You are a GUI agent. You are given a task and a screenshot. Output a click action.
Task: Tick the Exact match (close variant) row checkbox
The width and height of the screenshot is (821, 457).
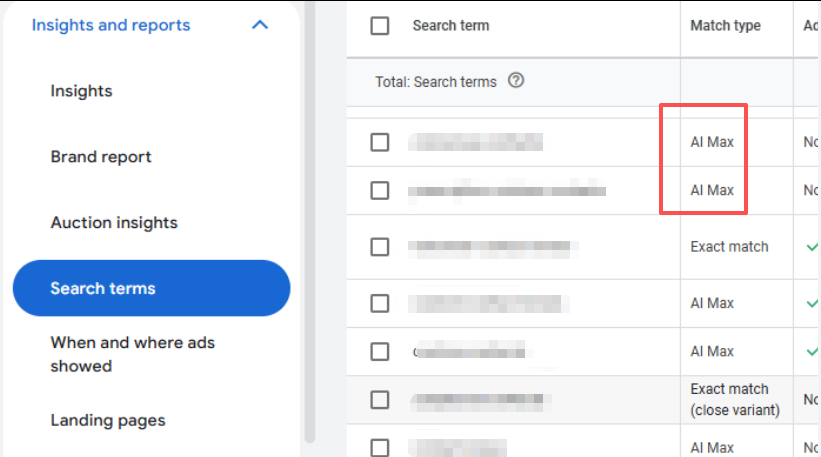[380, 400]
